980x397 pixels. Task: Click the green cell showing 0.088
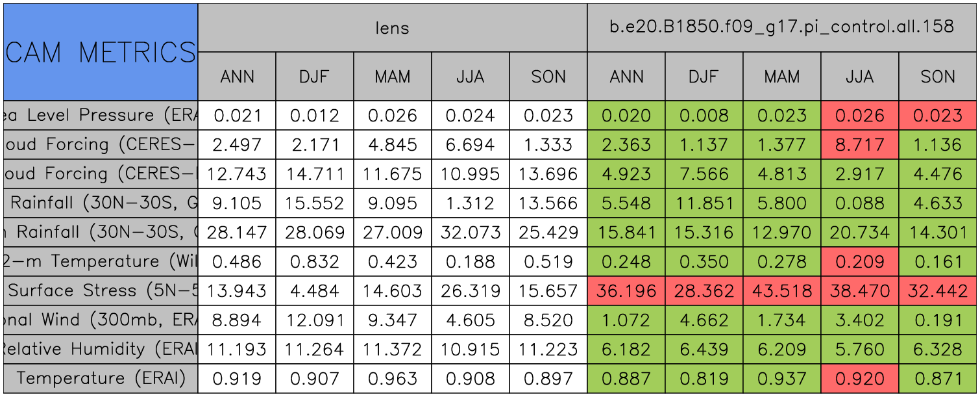pyautogui.click(x=859, y=203)
